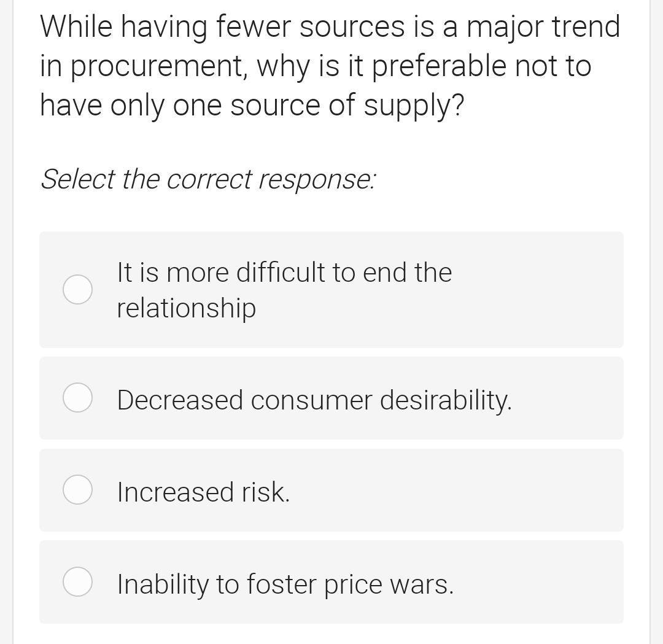The image size is (663, 644).
Task: Click the 'Decreased consumer desirability.' answer option
Action: tap(331, 398)
